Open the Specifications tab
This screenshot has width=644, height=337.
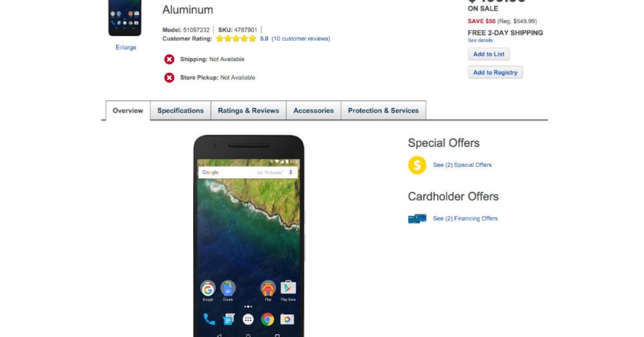pyautogui.click(x=180, y=111)
